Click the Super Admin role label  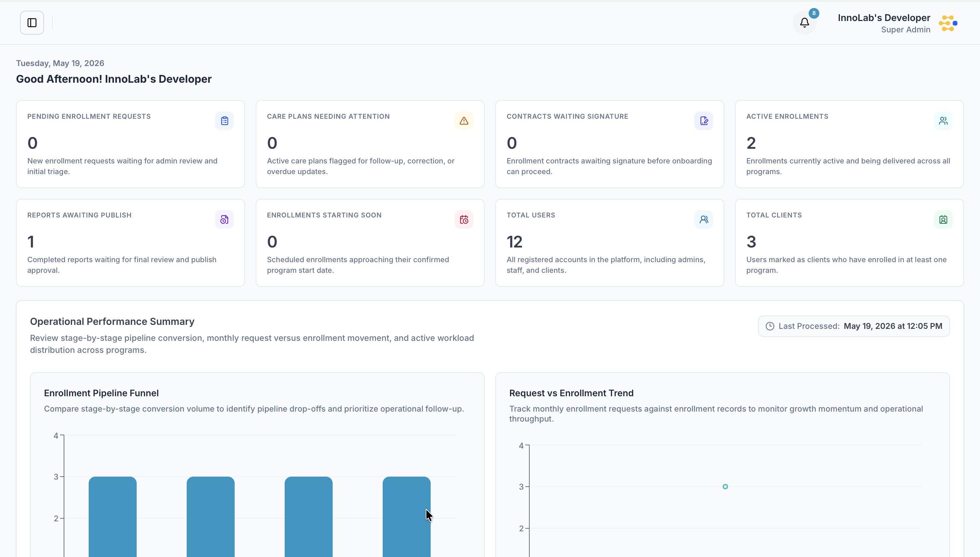[x=905, y=29]
